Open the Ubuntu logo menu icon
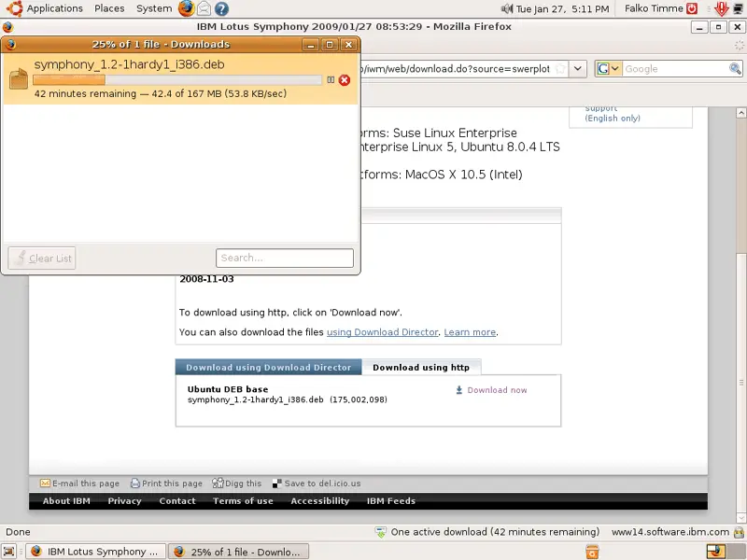The height and width of the screenshot is (560, 747). point(14,8)
